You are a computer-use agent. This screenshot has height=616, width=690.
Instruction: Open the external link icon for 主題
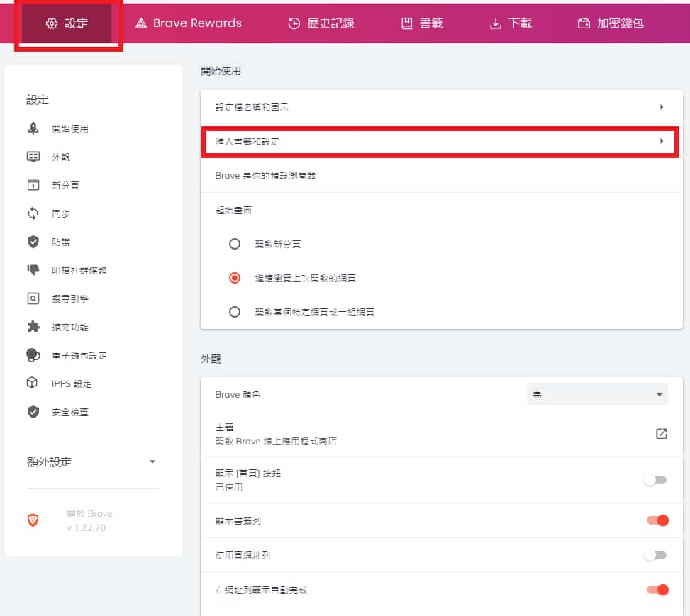(661, 434)
